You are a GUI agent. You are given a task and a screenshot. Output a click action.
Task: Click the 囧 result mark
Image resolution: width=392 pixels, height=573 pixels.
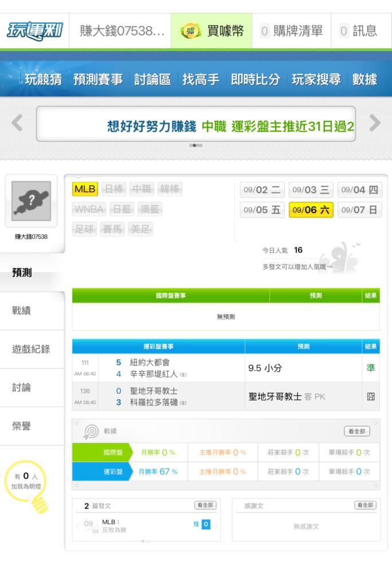coord(371,397)
